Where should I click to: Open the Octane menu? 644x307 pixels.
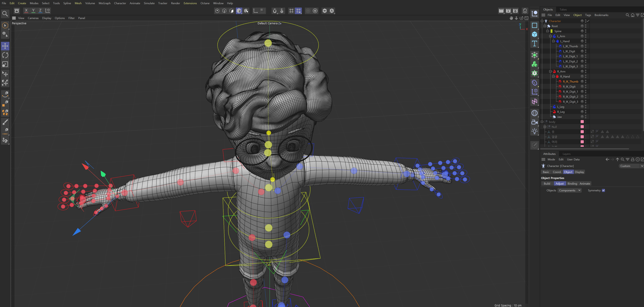pos(205,3)
